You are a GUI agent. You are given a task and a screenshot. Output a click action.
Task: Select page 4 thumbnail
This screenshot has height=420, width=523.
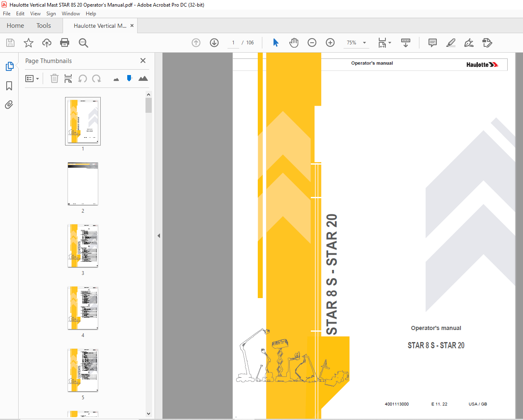(83, 308)
